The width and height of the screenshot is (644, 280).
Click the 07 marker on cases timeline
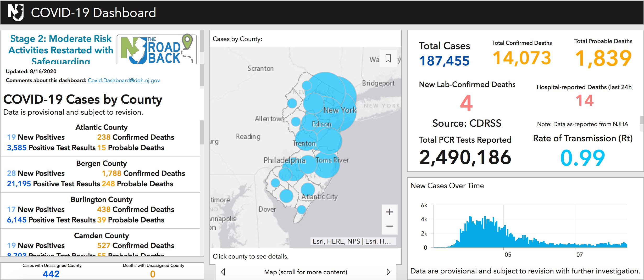tap(580, 255)
